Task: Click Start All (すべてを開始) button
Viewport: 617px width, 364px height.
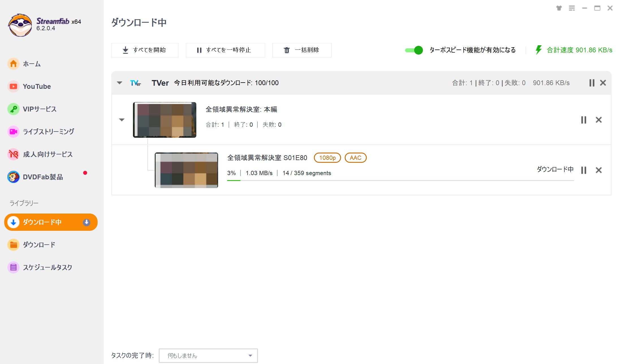Action: click(x=145, y=50)
